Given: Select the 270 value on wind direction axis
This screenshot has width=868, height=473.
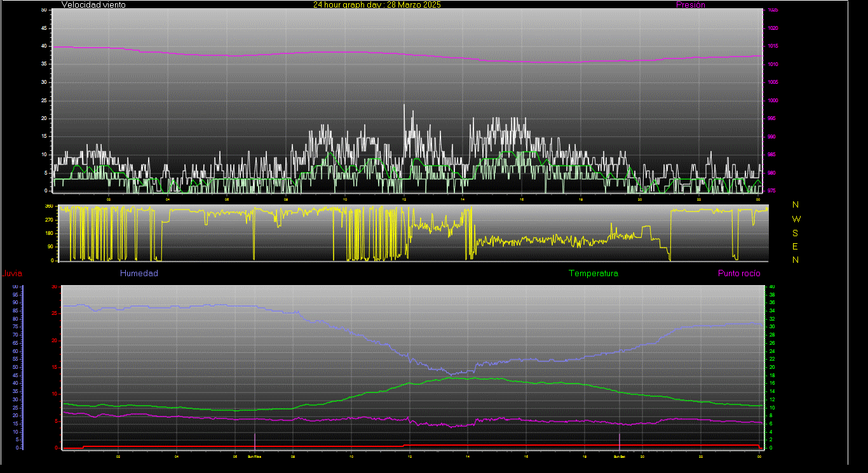Looking at the screenshot, I should coord(48,220).
